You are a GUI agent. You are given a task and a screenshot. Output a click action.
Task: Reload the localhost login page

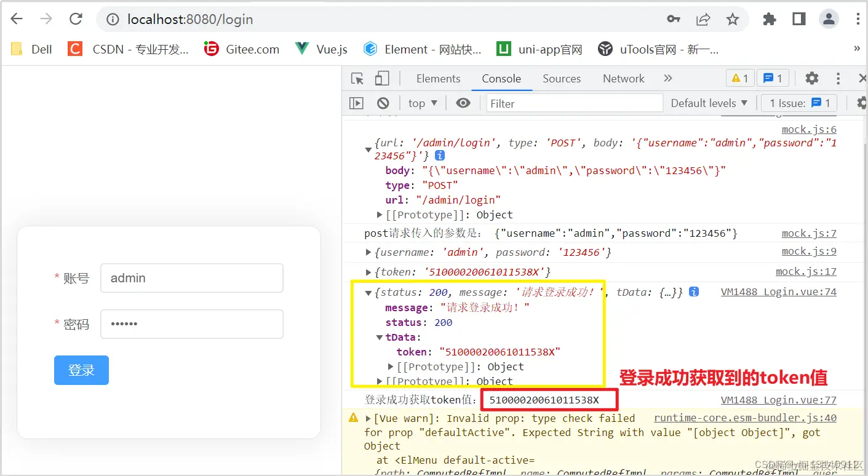tap(76, 19)
